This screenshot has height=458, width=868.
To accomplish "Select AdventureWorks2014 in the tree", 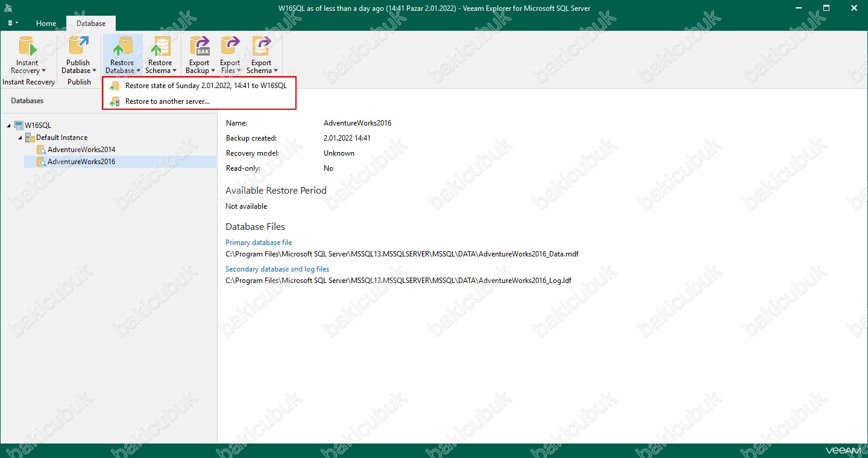I will 81,150.
